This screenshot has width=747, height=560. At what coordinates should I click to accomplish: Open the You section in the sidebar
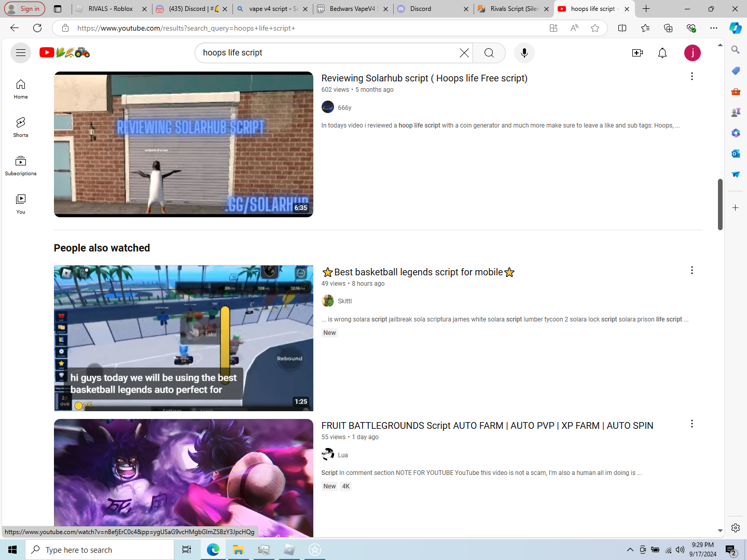coord(21,204)
